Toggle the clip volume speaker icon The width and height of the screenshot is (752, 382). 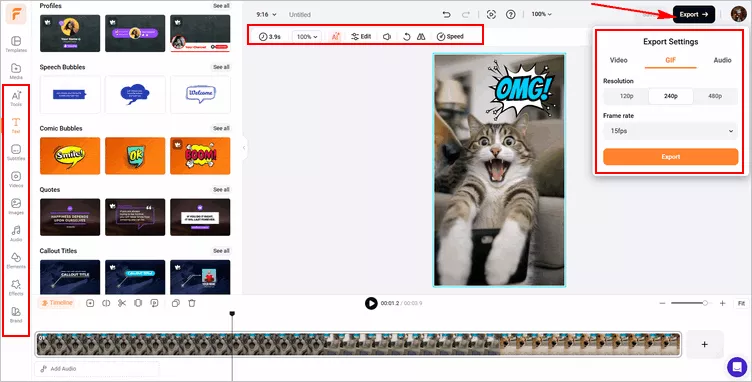click(387, 36)
